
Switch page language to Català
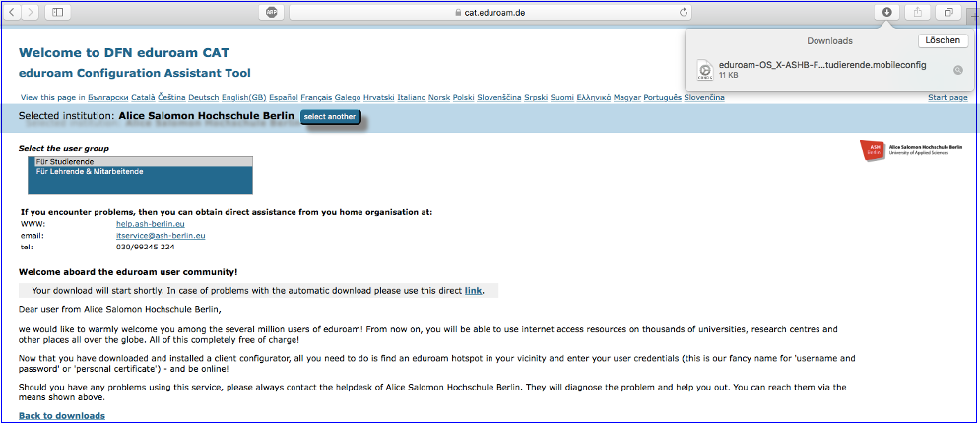point(144,97)
